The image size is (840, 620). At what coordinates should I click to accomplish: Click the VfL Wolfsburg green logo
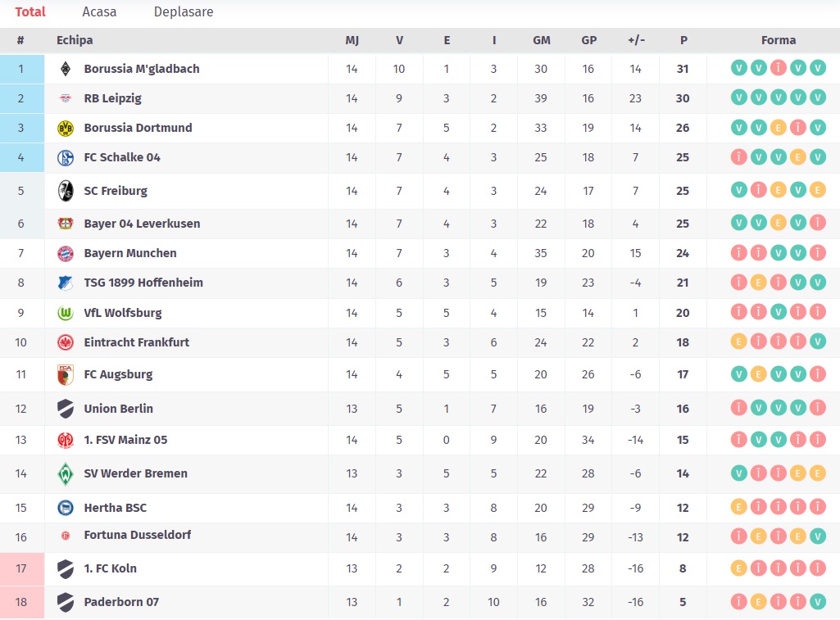coord(66,313)
